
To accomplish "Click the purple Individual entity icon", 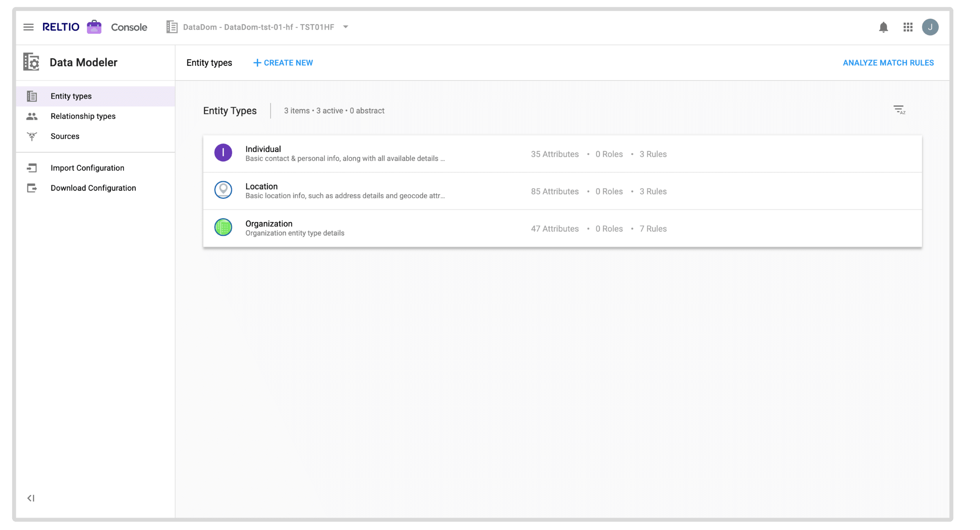I will click(x=223, y=153).
